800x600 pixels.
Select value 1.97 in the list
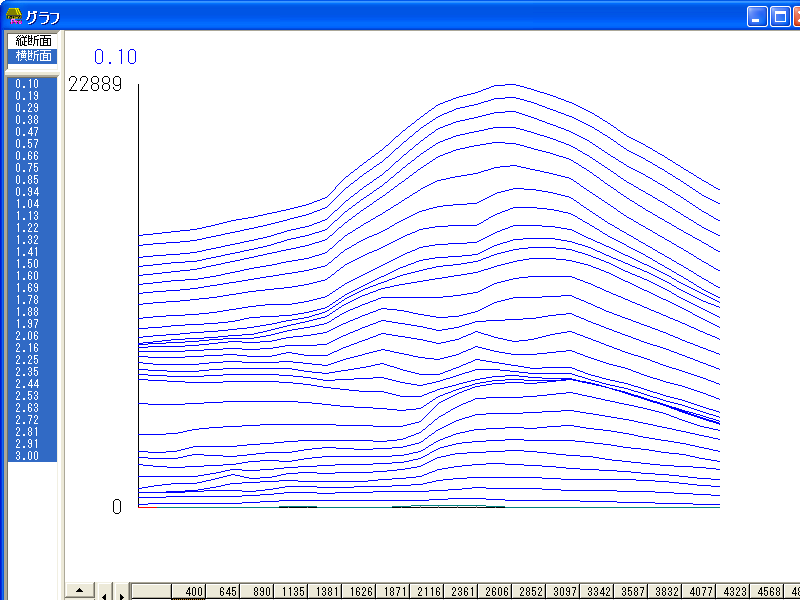pos(33,323)
